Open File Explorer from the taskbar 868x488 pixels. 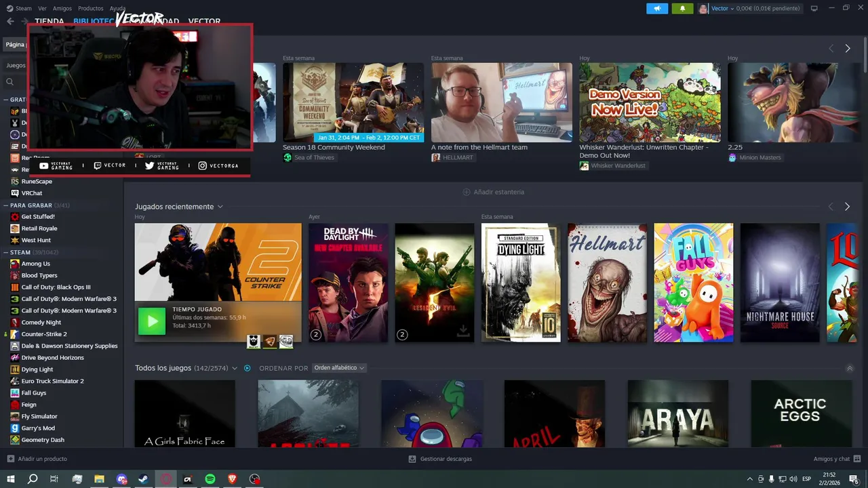click(99, 479)
